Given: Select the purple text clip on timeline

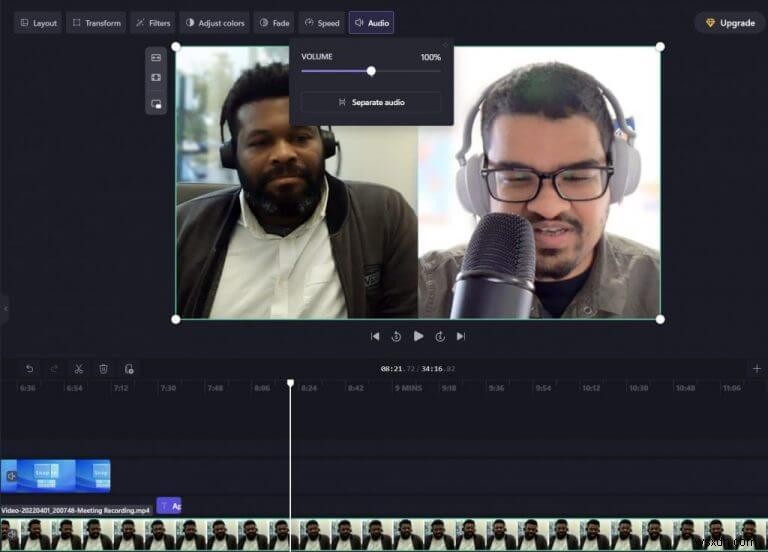Looking at the screenshot, I should tap(169, 506).
